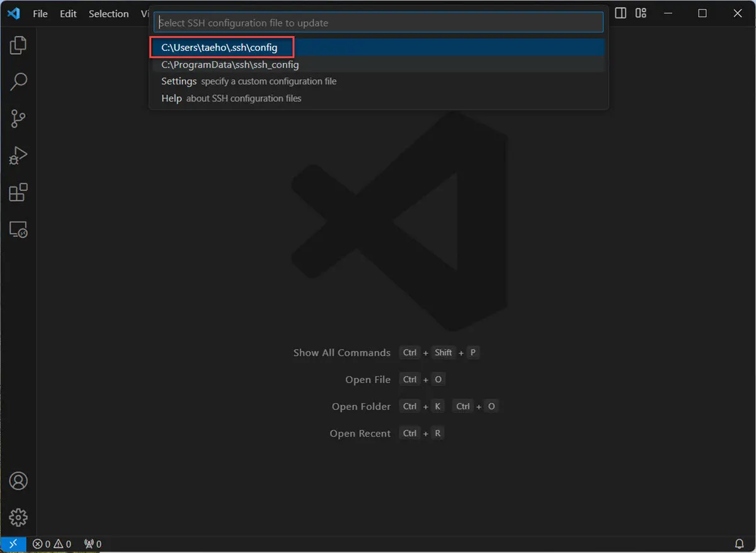
Task: Open the Source Control panel icon
Action: (18, 118)
